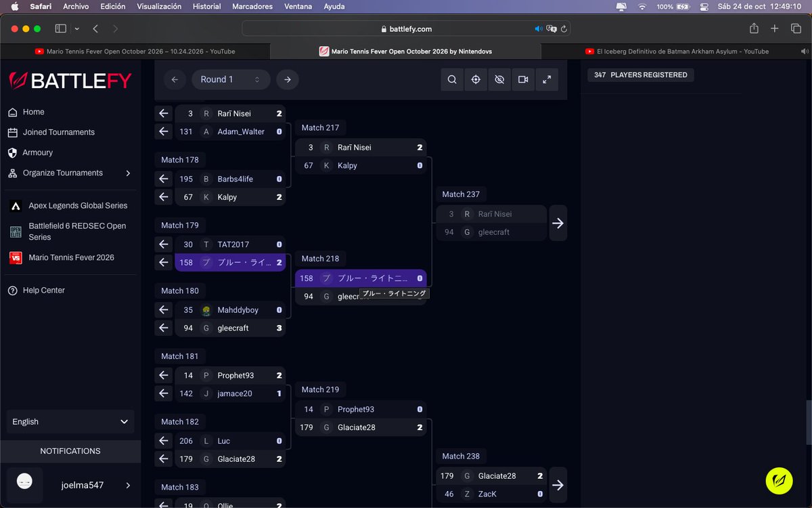Open the Marcadores menu

[x=252, y=7]
